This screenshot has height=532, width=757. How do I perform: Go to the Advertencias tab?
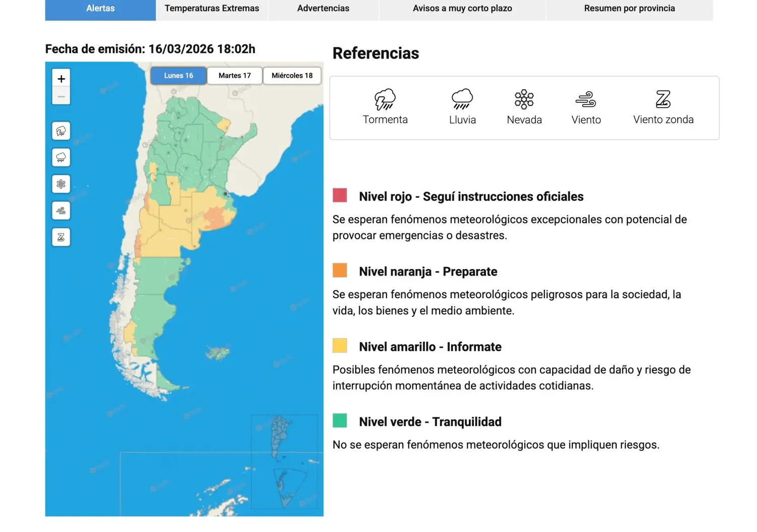click(323, 9)
